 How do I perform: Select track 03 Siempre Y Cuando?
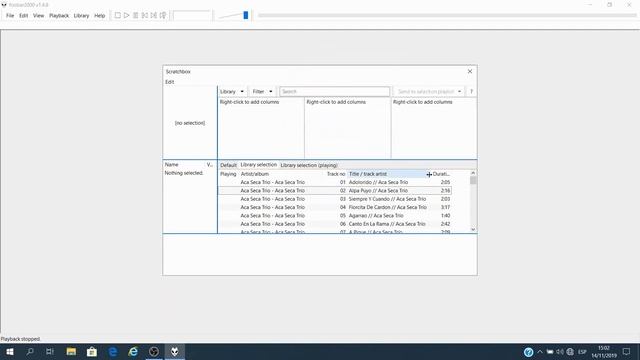(335, 199)
